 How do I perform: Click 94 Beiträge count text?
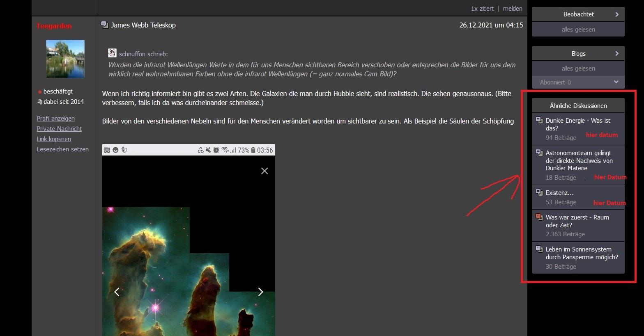[x=561, y=138]
